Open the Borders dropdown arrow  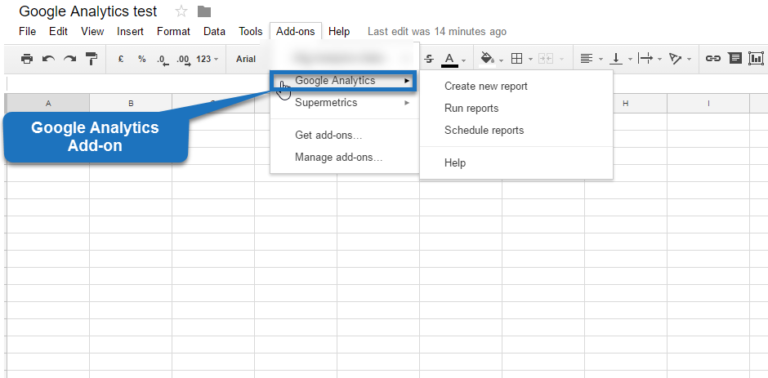pyautogui.click(x=530, y=60)
